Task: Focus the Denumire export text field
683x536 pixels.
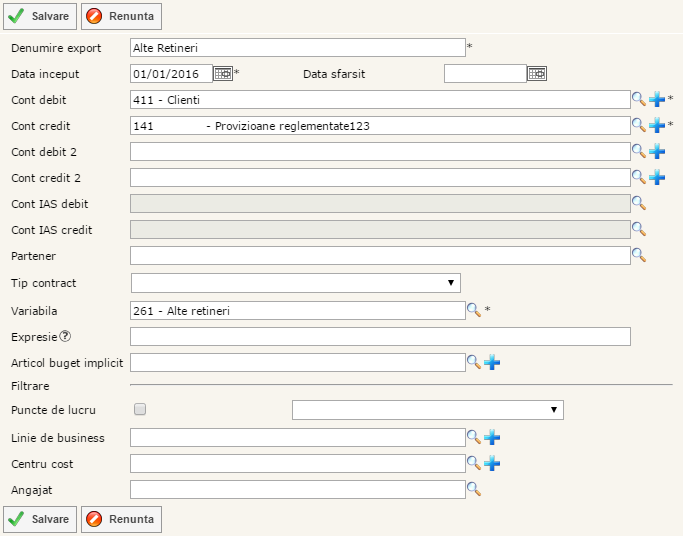Action: click(x=298, y=47)
